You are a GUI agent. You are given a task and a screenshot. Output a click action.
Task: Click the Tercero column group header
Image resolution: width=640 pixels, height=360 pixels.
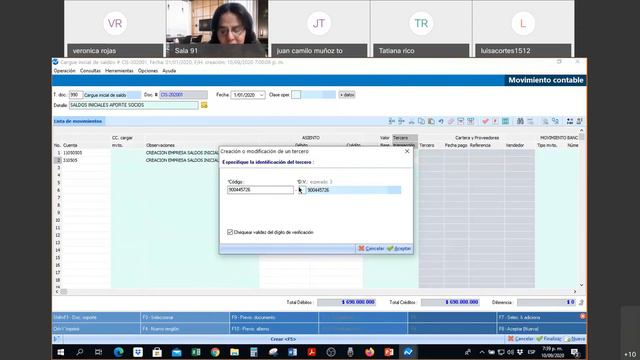coord(405,138)
